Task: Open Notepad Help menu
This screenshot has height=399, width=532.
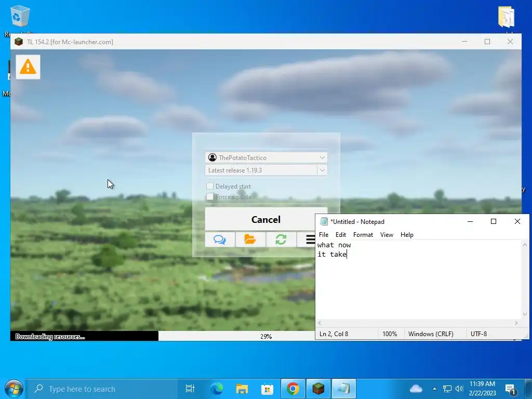Action: 407,235
